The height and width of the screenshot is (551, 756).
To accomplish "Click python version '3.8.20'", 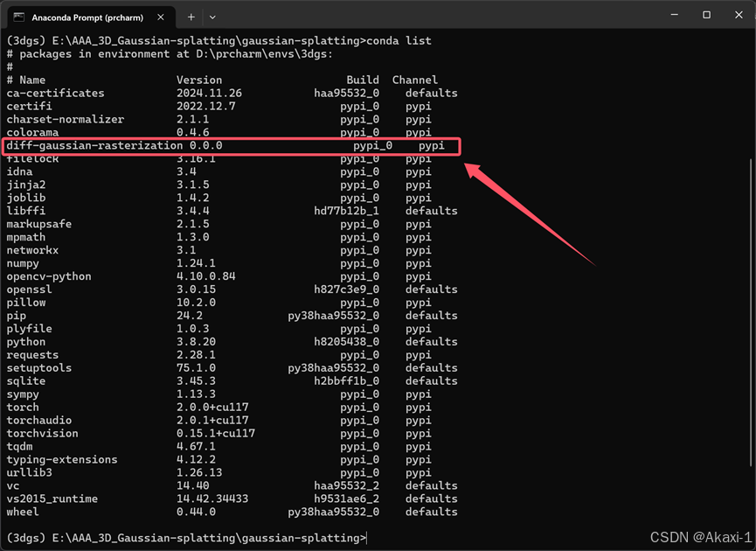I will 197,342.
